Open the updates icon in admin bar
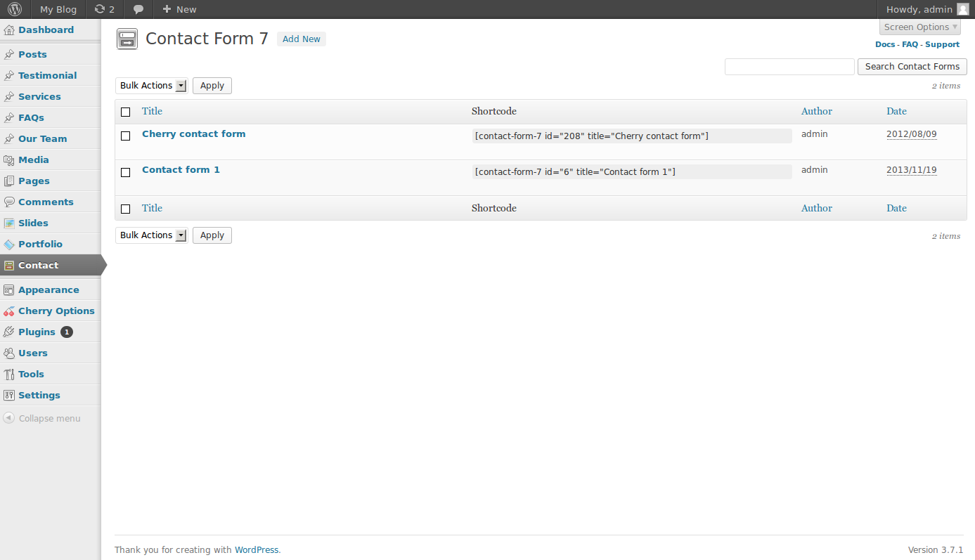Viewport: 975px width, 560px height. (100, 9)
